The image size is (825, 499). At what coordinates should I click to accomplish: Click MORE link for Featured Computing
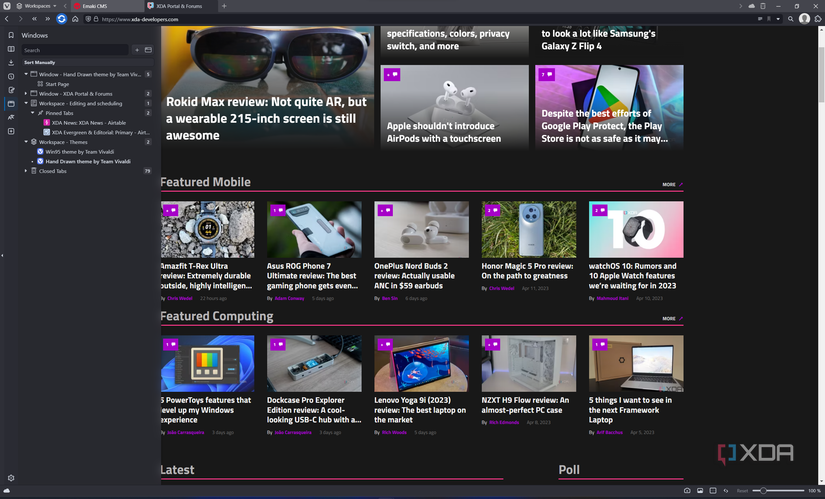pos(672,318)
